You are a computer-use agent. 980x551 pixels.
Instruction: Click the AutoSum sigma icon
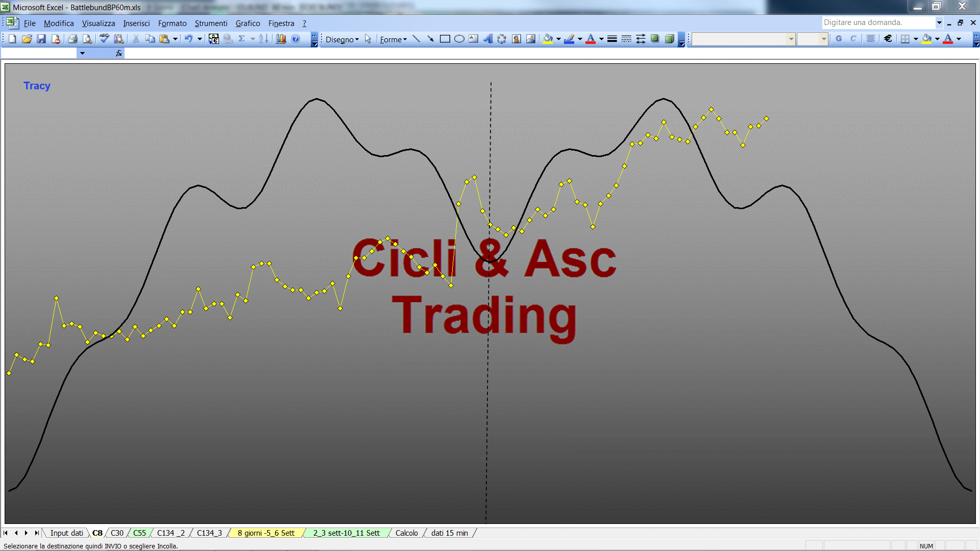[242, 39]
